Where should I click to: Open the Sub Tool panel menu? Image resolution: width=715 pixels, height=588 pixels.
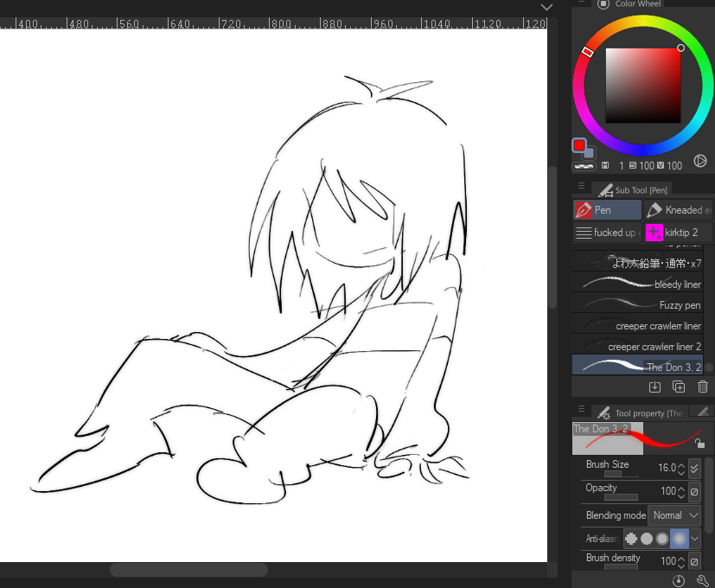pyautogui.click(x=581, y=186)
